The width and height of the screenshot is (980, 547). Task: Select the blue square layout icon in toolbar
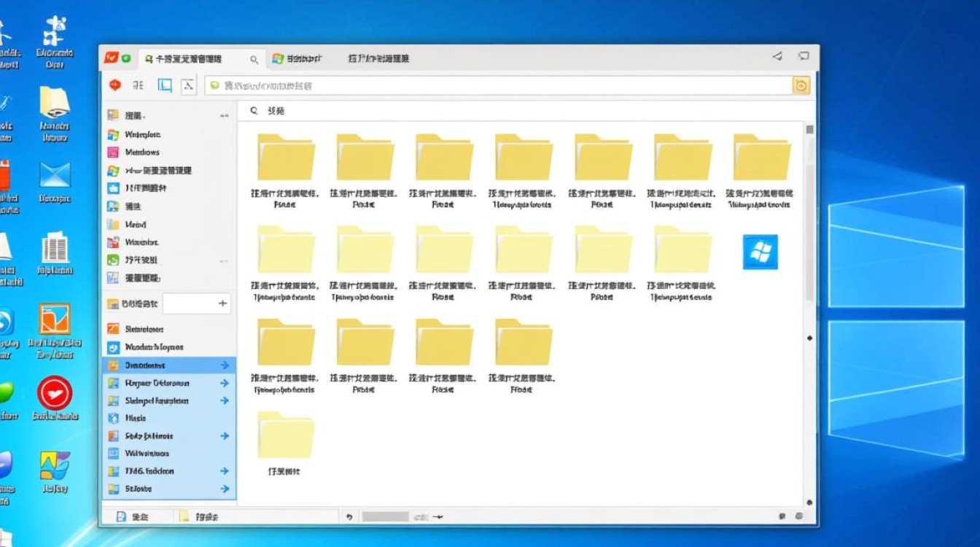coord(165,85)
